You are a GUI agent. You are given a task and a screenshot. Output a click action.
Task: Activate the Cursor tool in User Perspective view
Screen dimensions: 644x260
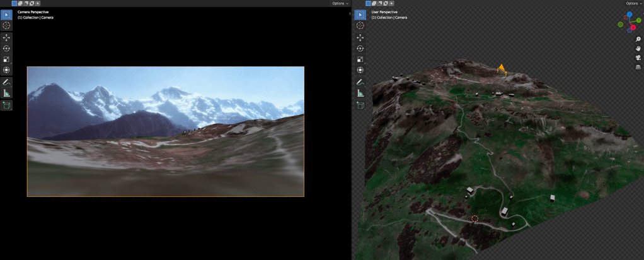(360, 25)
